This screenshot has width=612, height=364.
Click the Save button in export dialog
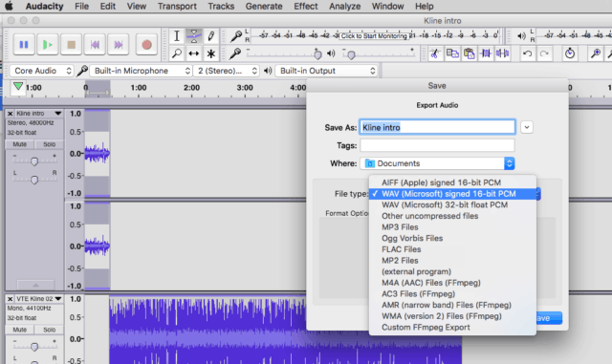click(x=549, y=318)
